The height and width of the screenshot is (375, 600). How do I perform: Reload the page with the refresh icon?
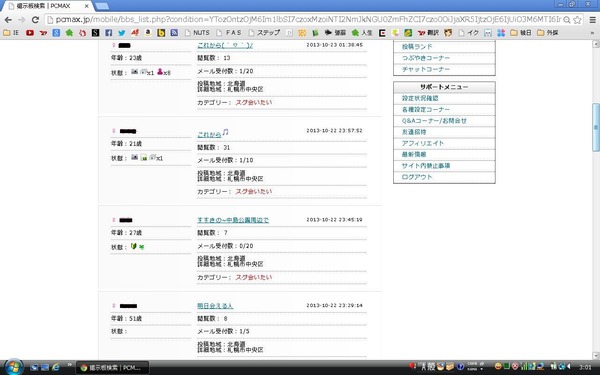pos(35,20)
